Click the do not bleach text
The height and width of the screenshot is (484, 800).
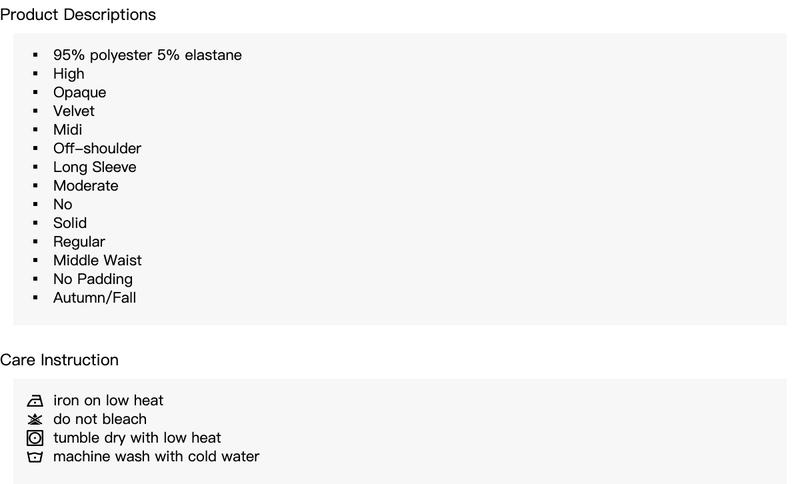click(100, 419)
